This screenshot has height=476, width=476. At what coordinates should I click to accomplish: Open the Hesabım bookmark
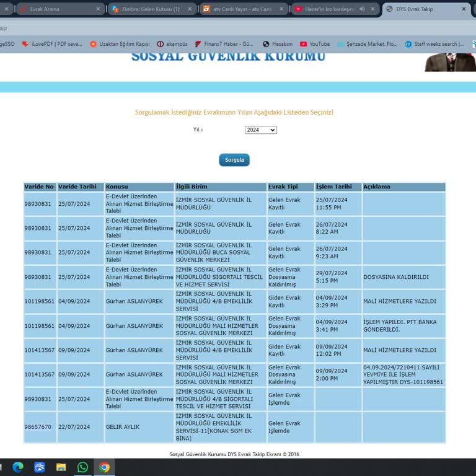click(x=278, y=44)
